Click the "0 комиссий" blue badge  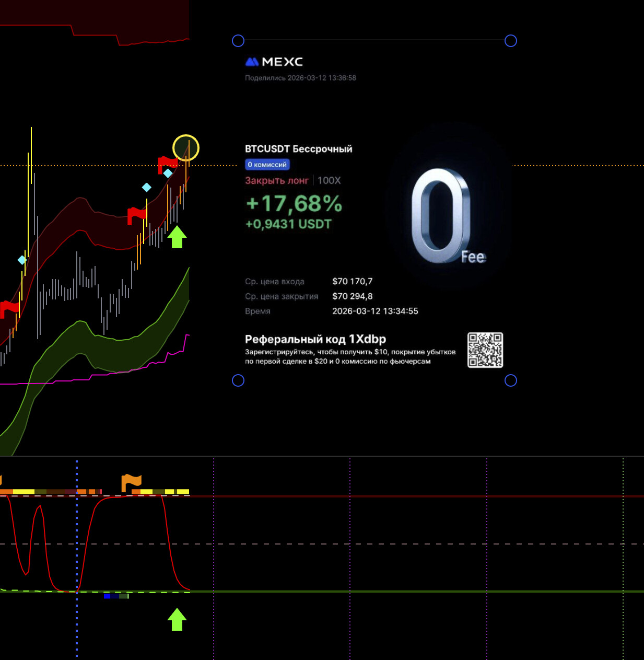[267, 165]
